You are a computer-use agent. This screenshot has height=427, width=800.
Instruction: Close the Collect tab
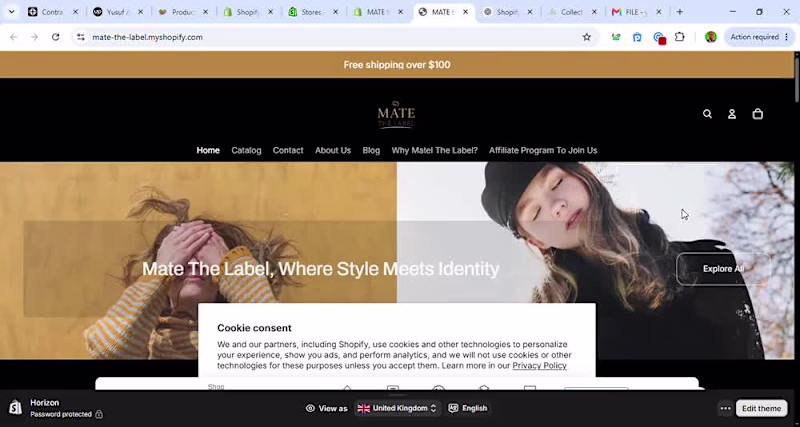(594, 12)
